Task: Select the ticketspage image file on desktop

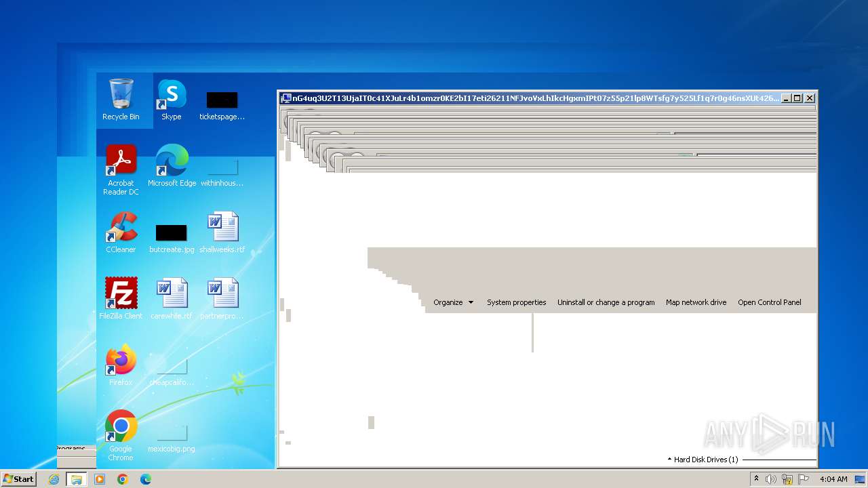Action: (x=222, y=106)
